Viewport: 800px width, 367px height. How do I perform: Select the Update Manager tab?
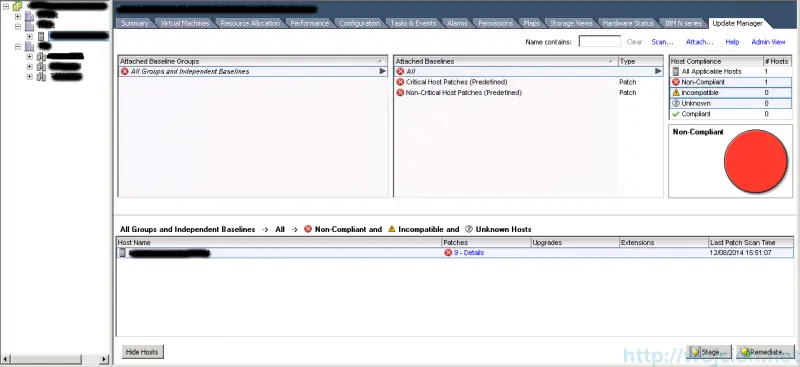pos(737,23)
